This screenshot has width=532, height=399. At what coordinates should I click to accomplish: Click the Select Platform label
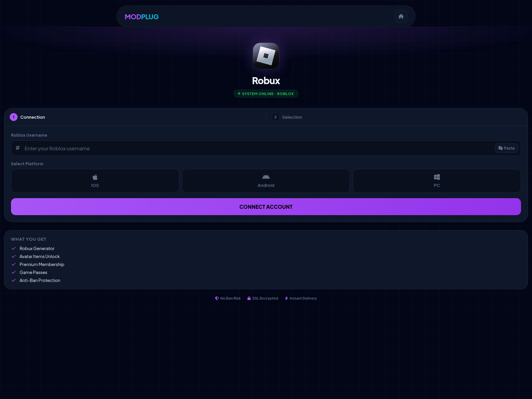(x=27, y=164)
